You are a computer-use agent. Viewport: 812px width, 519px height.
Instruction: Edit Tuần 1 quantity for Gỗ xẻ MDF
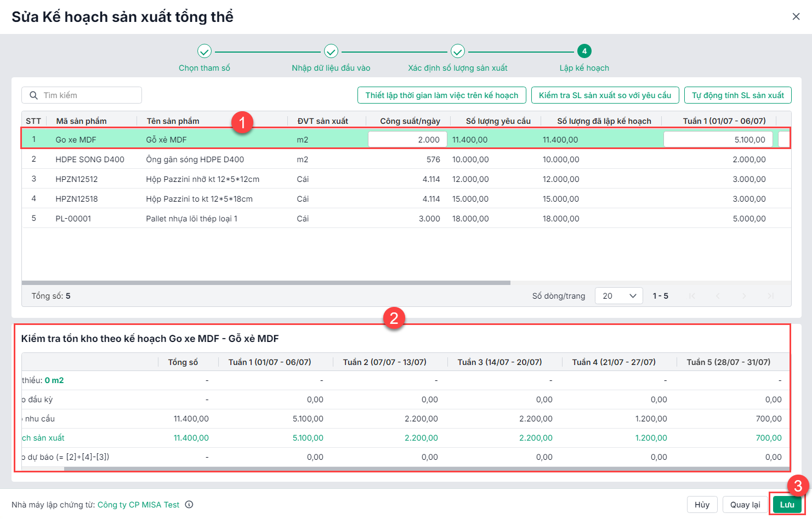click(x=718, y=140)
